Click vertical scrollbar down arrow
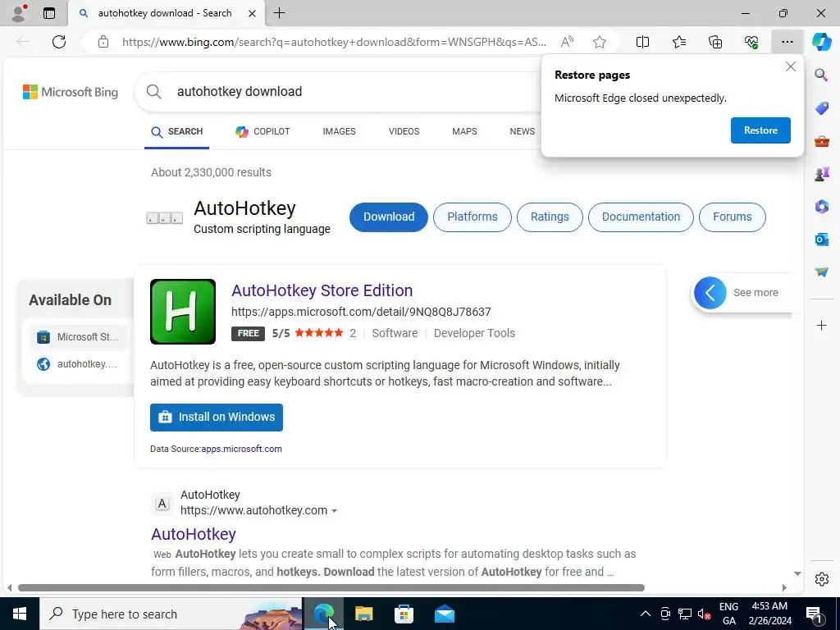This screenshot has height=630, width=840. pyautogui.click(x=797, y=573)
